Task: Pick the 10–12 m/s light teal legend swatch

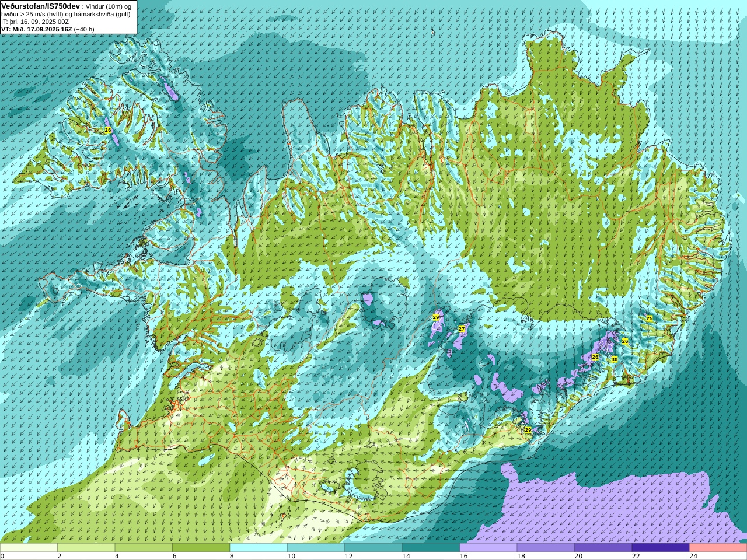Action: pyautogui.click(x=316, y=548)
